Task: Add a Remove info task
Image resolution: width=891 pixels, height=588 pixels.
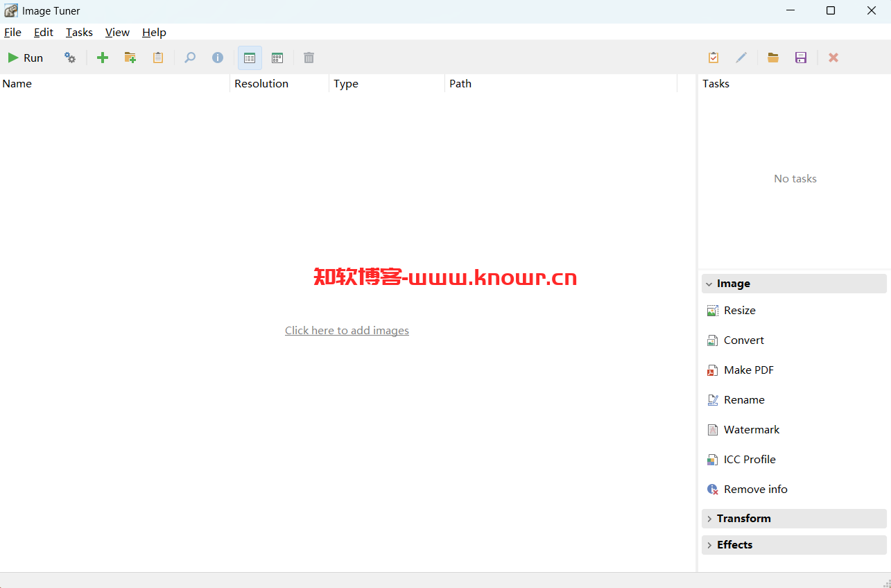Action: click(x=756, y=490)
